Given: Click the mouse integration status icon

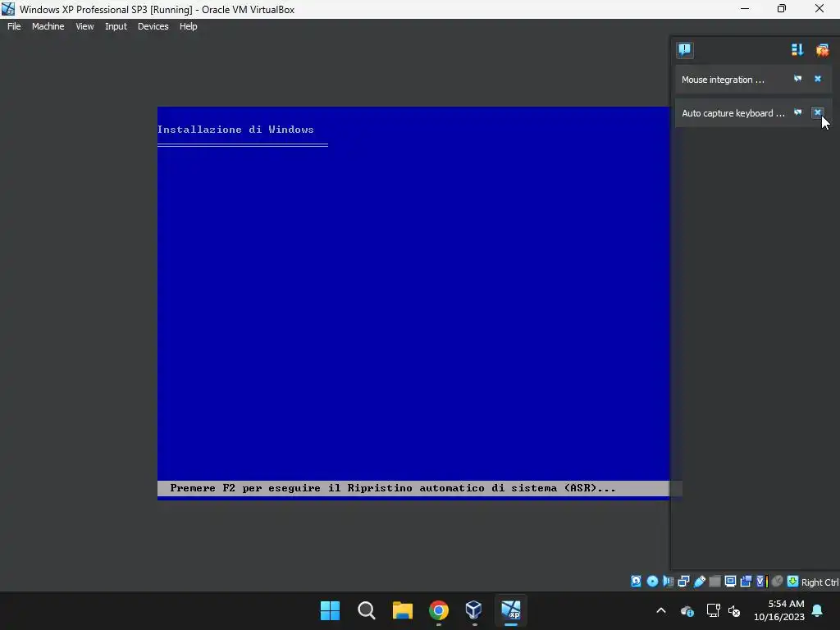Looking at the screenshot, I should (778, 582).
